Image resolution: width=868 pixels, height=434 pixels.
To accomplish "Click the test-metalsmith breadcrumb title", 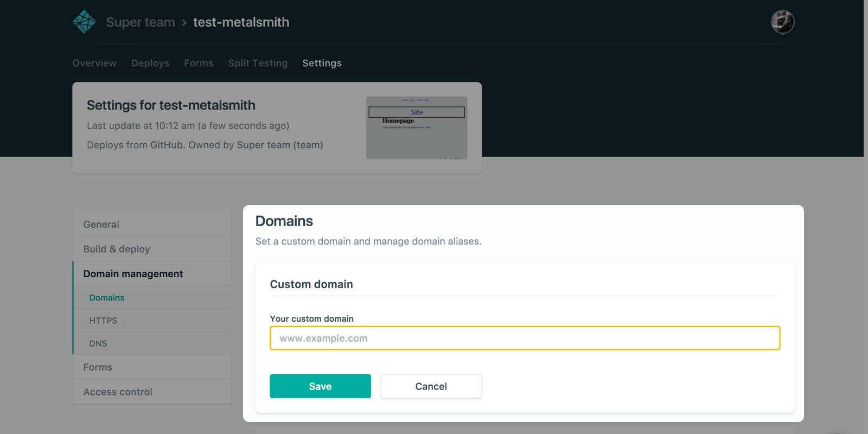I will [241, 22].
